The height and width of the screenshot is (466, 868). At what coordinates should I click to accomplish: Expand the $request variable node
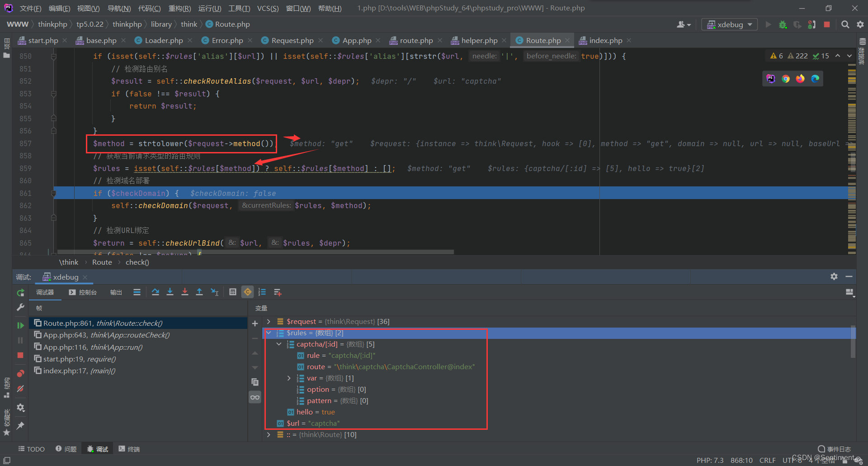click(x=269, y=322)
